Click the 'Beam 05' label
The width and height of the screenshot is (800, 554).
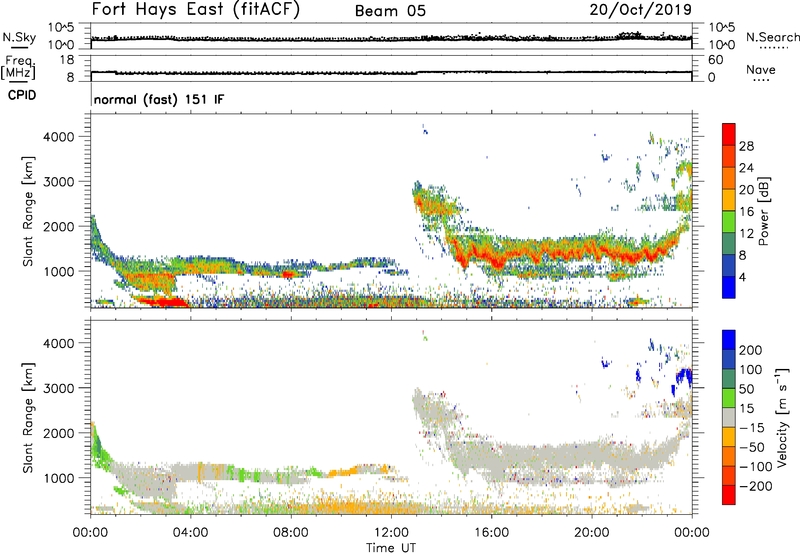coord(390,11)
